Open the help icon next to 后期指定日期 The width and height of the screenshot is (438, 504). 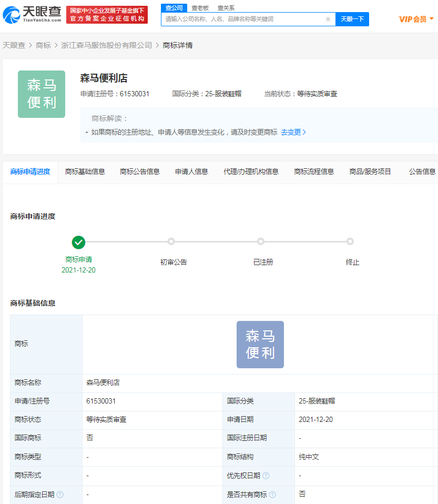pyautogui.click(x=60, y=495)
